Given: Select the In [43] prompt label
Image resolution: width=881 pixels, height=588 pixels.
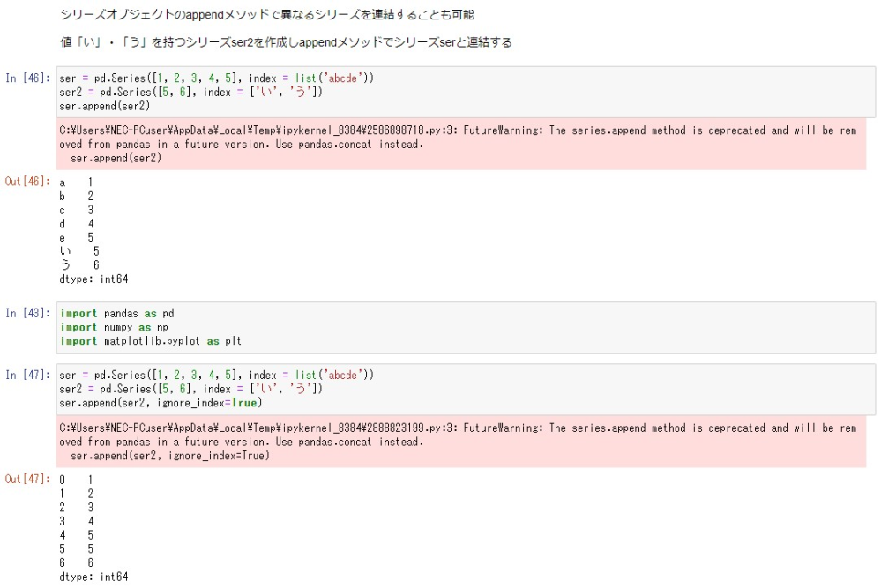Looking at the screenshot, I should click(27, 313).
